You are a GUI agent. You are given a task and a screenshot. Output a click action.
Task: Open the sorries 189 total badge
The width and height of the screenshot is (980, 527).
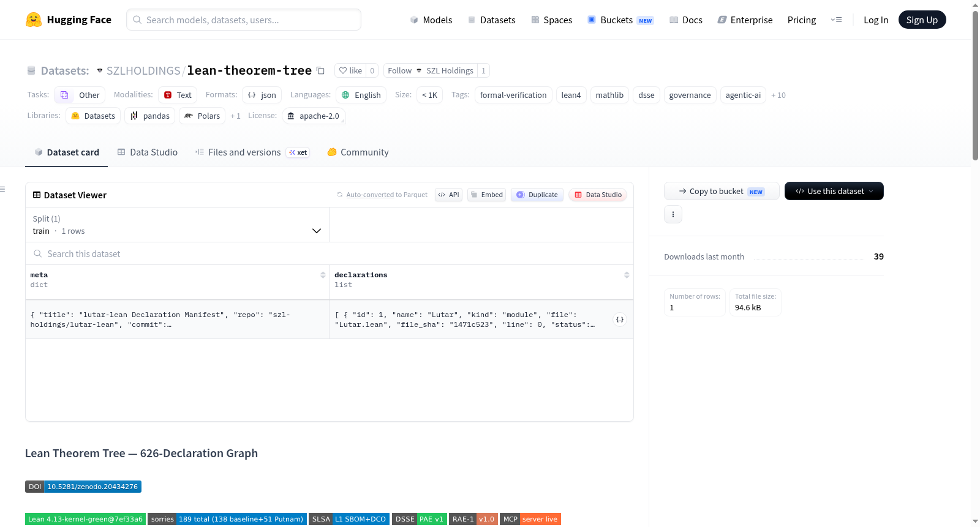pyautogui.click(x=227, y=519)
